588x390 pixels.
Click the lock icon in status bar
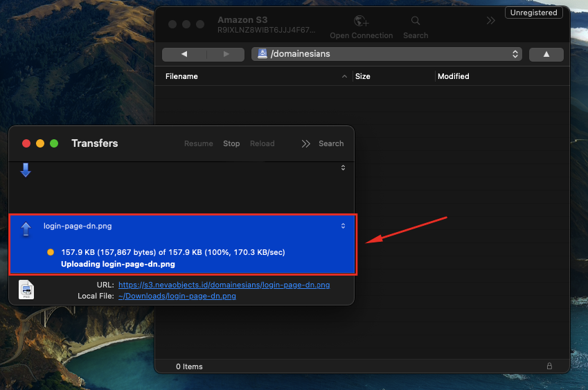click(x=549, y=366)
